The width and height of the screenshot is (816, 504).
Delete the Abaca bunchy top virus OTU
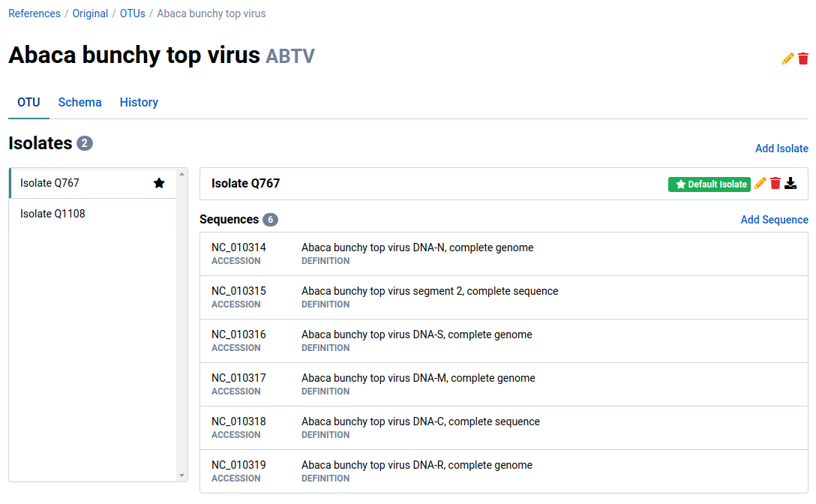[x=803, y=58]
